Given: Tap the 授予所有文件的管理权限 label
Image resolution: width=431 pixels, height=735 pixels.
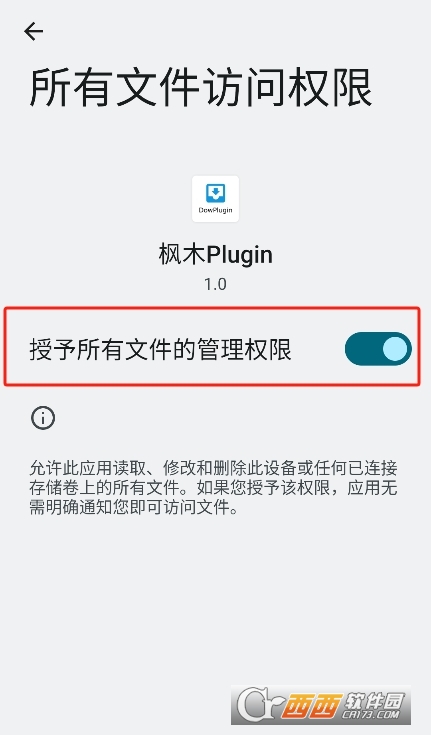Looking at the screenshot, I should [x=160, y=349].
